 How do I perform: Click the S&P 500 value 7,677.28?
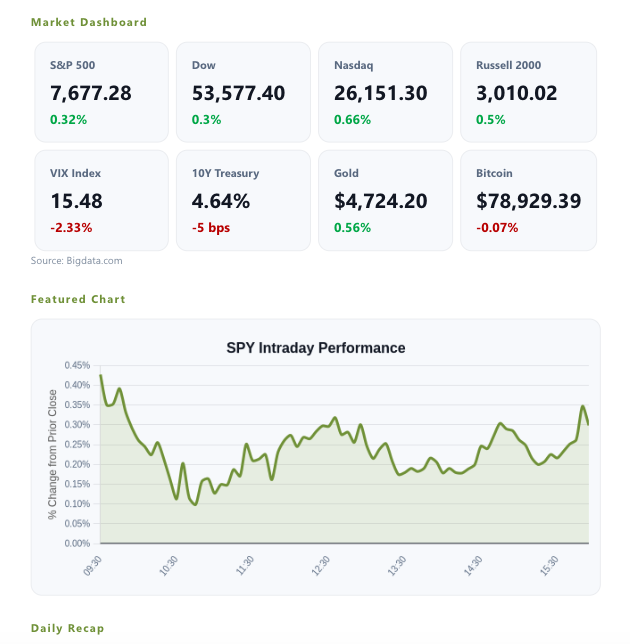[91, 93]
